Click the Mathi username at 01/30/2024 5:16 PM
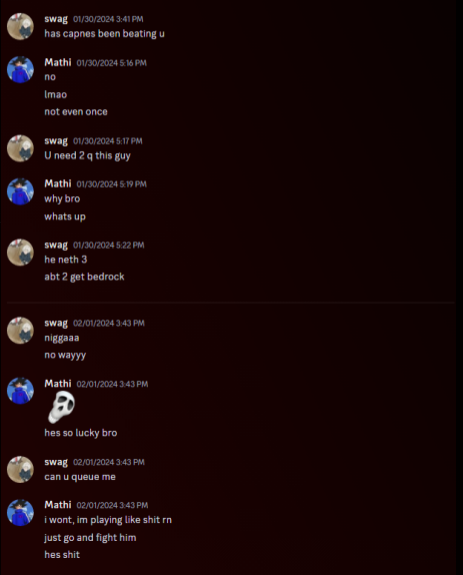 pyautogui.click(x=58, y=62)
